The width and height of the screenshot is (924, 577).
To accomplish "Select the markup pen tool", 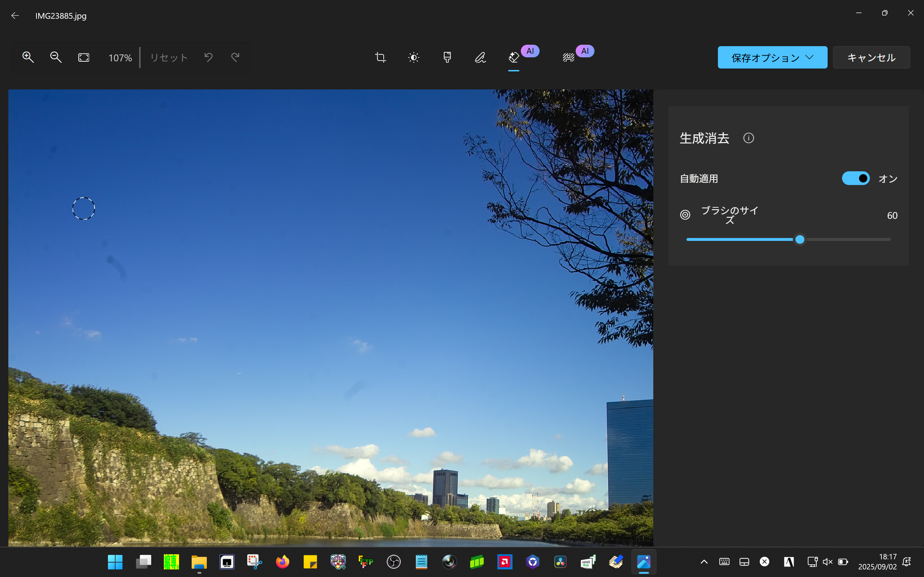I will (480, 57).
